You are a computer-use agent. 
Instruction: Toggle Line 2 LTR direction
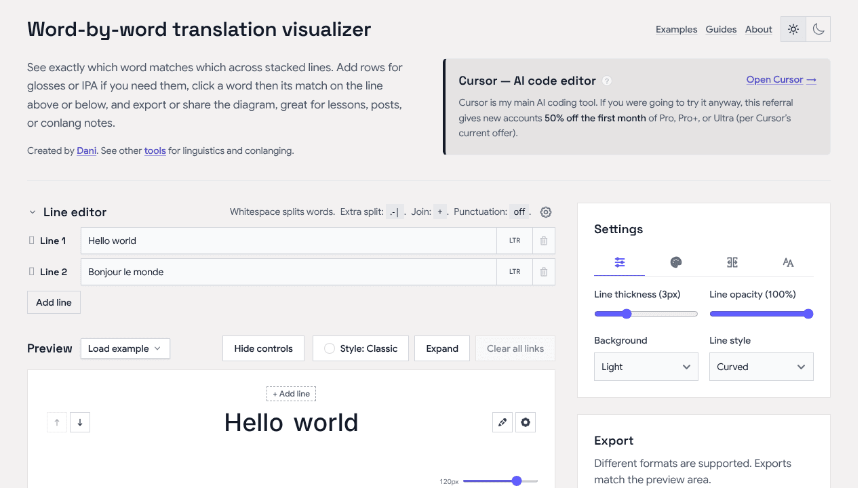coord(515,272)
